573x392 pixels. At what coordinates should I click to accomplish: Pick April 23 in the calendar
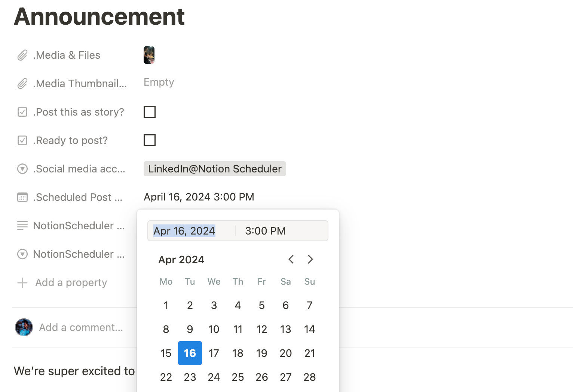coord(190,377)
